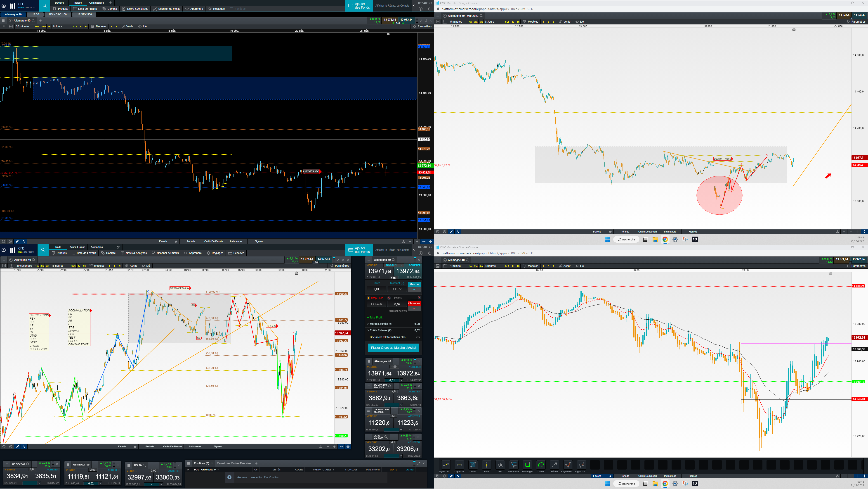The image size is (868, 489).
Task: Open the Classique stop loss type dropdown
Action: [414, 309]
